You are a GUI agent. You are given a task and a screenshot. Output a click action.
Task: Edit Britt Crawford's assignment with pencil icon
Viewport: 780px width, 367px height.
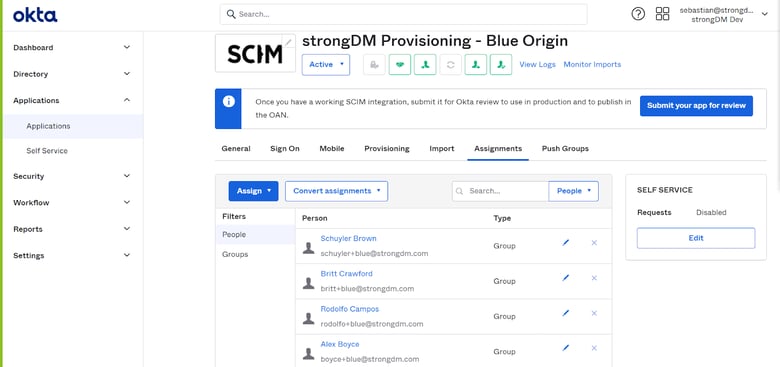click(x=565, y=278)
